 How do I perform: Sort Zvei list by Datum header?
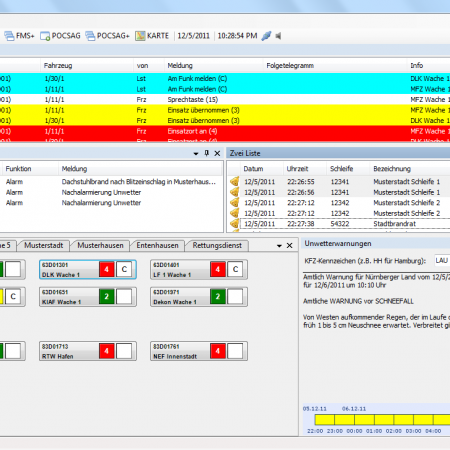(x=262, y=169)
